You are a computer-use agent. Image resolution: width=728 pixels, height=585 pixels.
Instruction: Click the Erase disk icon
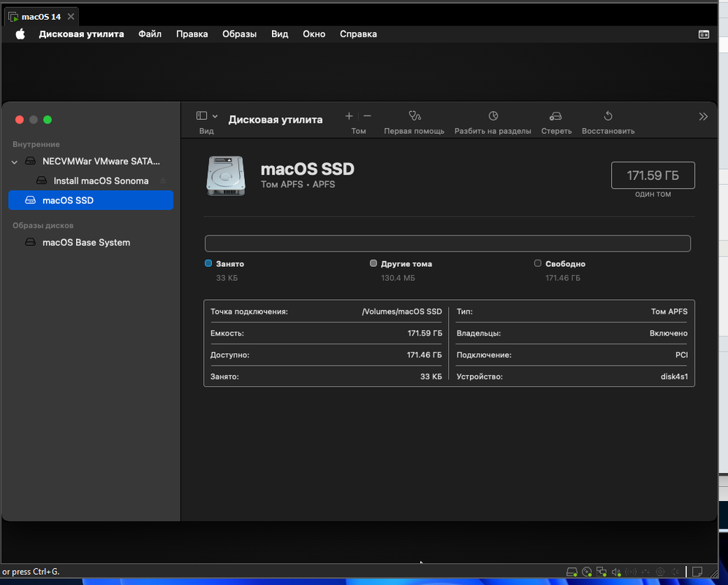click(556, 116)
